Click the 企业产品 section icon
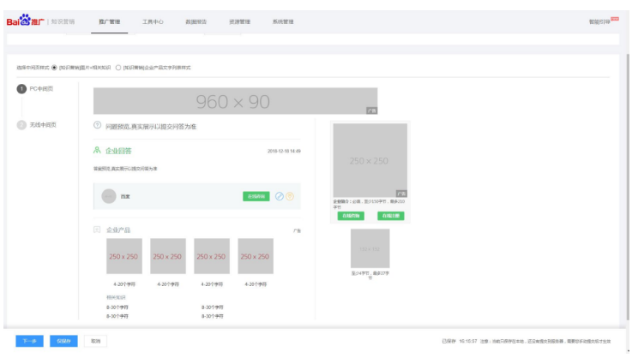Screen dimensions: 644x358 pyautogui.click(x=97, y=230)
